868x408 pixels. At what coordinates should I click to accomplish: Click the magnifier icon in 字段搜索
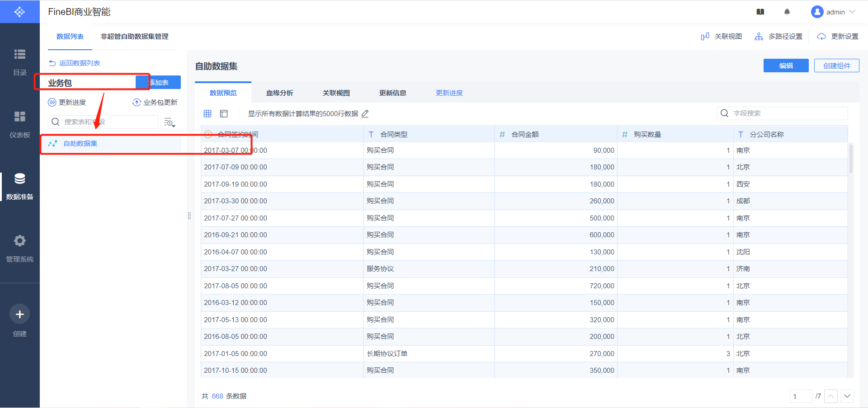[x=724, y=113]
